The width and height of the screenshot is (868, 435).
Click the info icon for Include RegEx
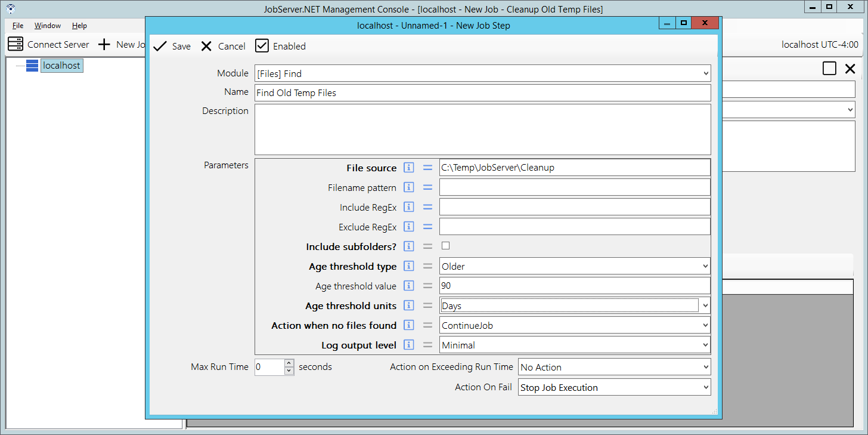pyautogui.click(x=408, y=207)
